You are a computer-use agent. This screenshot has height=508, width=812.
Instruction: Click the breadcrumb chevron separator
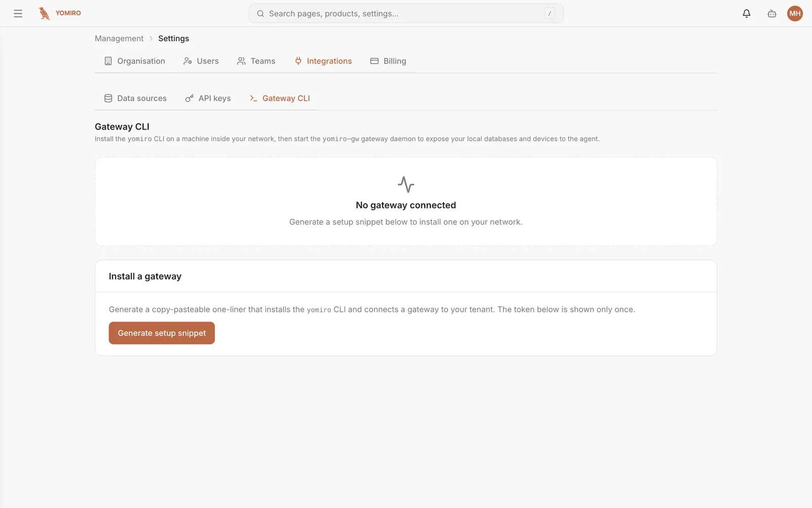coord(151,39)
